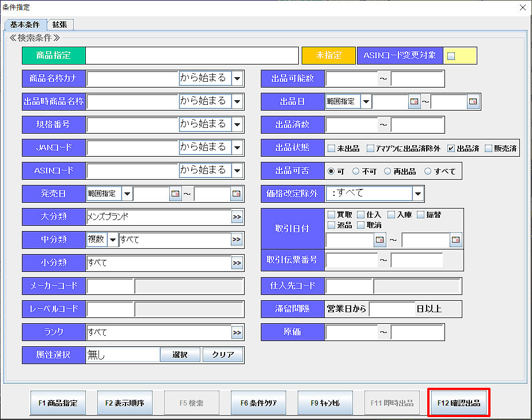Click the 商品指定 text input field
The image size is (532, 420).
pyautogui.click(x=192, y=56)
